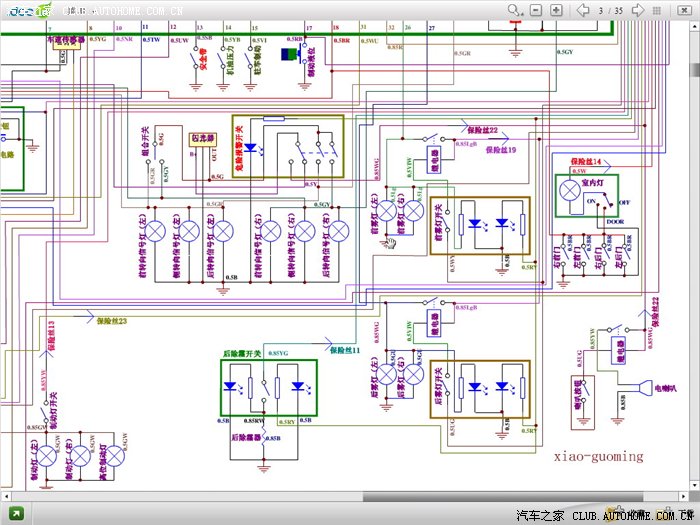
Task: Zoom in with the plus button
Action: [556, 10]
